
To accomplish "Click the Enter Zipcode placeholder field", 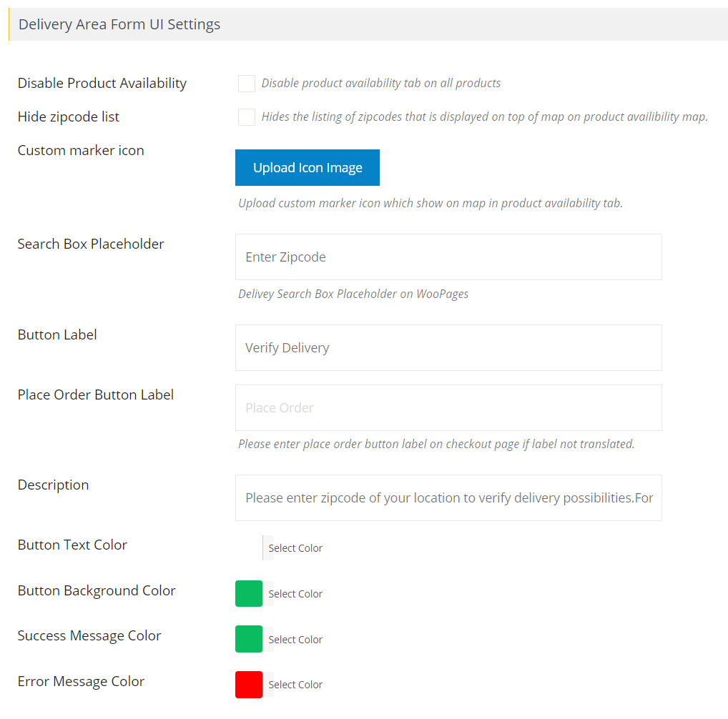I will [448, 257].
